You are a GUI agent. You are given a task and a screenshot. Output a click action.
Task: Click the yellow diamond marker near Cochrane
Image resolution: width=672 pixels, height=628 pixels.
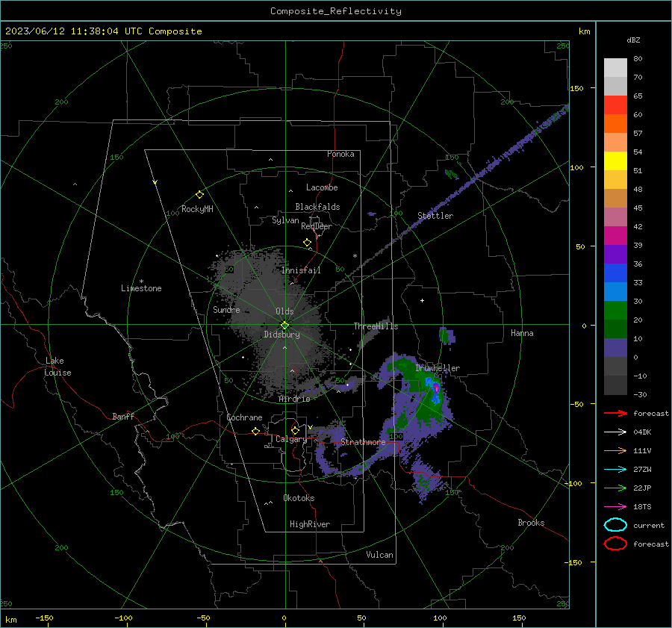click(x=255, y=431)
